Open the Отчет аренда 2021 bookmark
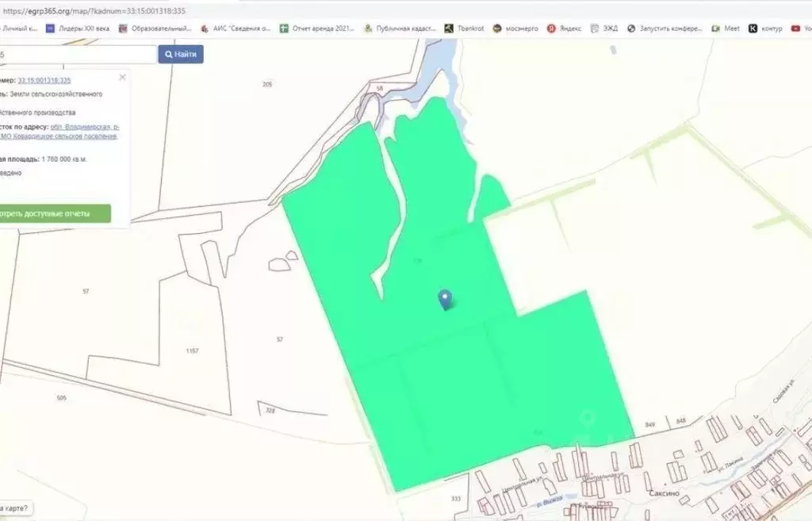 coord(317,29)
